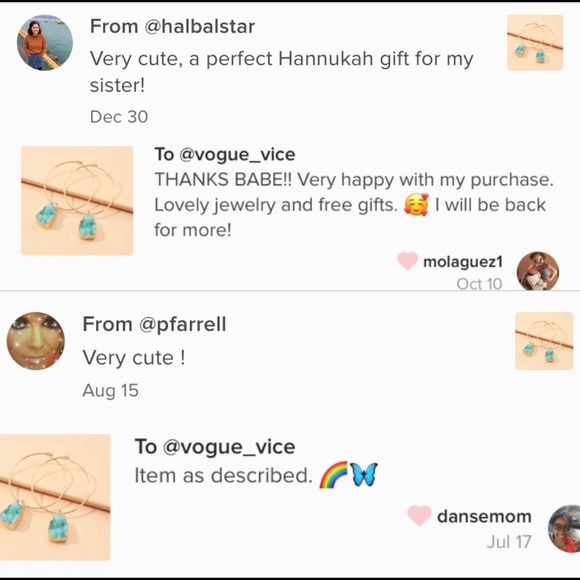580x580 pixels.
Task: Select the Hannukah gift review text
Action: click(281, 72)
